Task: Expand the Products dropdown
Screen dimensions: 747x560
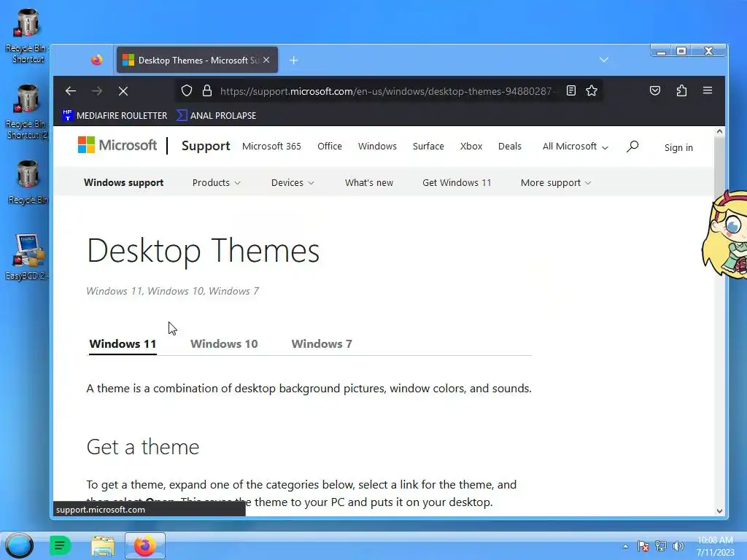Action: pyautogui.click(x=216, y=183)
